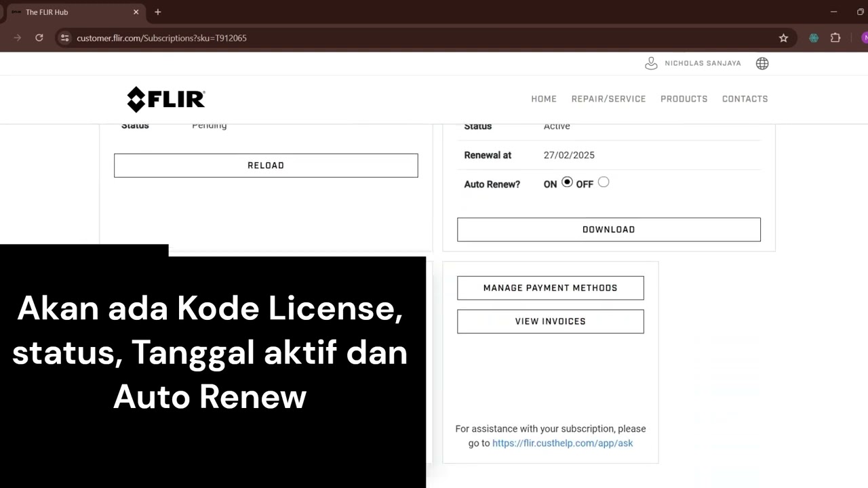View site information icon in address bar
This screenshot has width=868, height=488.
[64, 38]
